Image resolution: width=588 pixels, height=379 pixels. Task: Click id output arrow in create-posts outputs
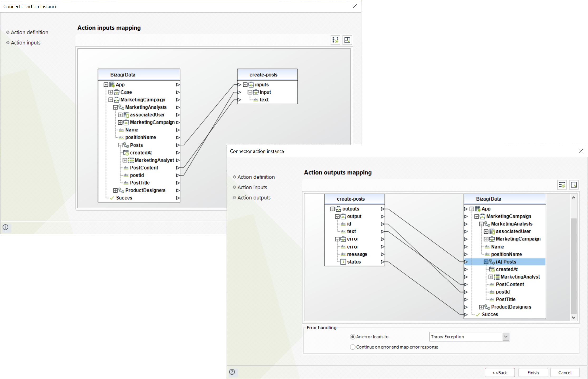pos(383,224)
